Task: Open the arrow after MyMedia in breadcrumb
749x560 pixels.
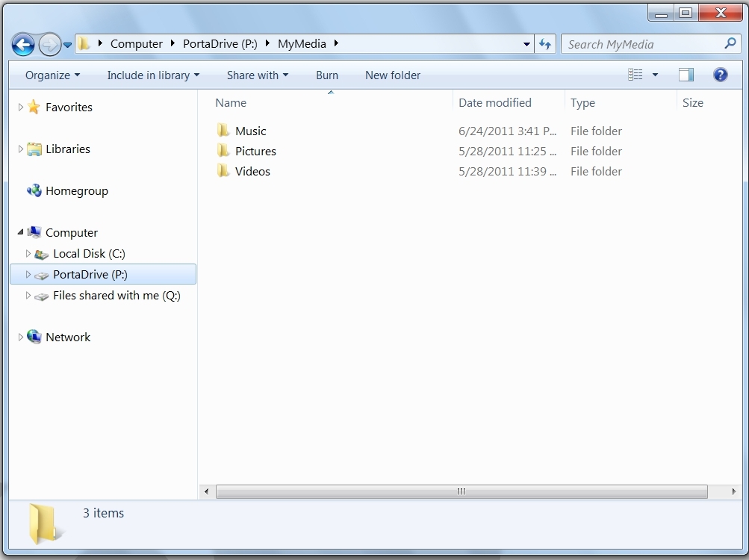Action: [336, 43]
